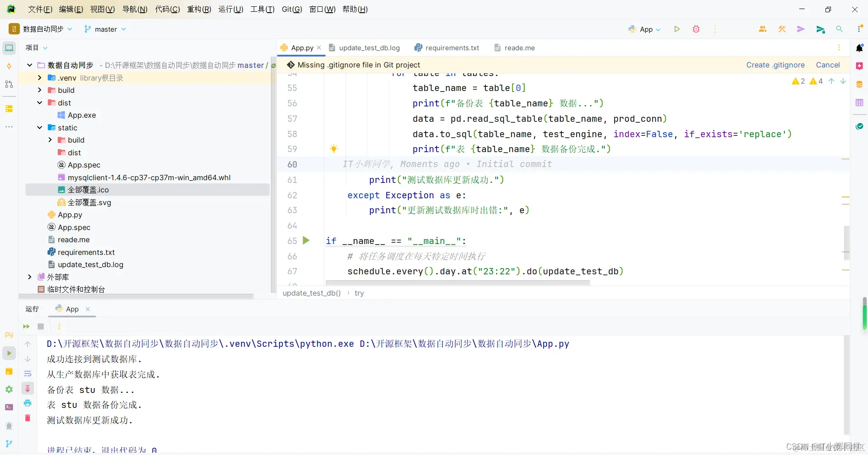Switch to the requirements.txt tab
The height and width of the screenshot is (455, 868).
pos(447,48)
